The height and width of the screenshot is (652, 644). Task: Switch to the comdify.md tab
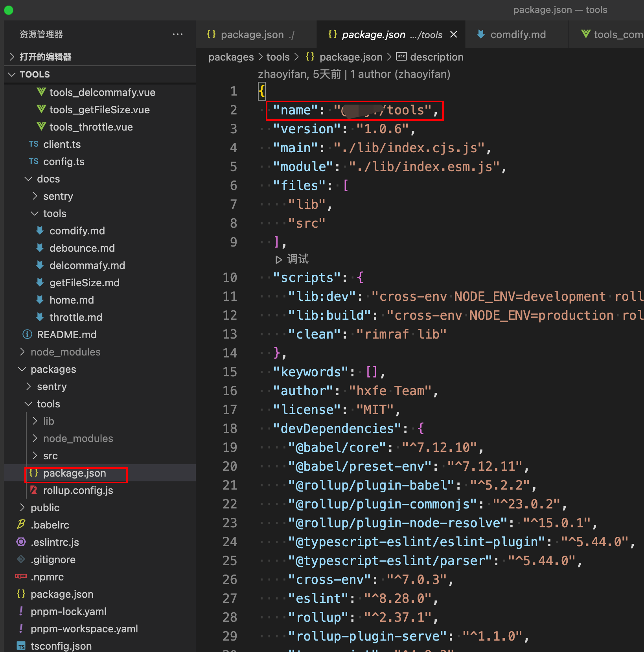517,35
